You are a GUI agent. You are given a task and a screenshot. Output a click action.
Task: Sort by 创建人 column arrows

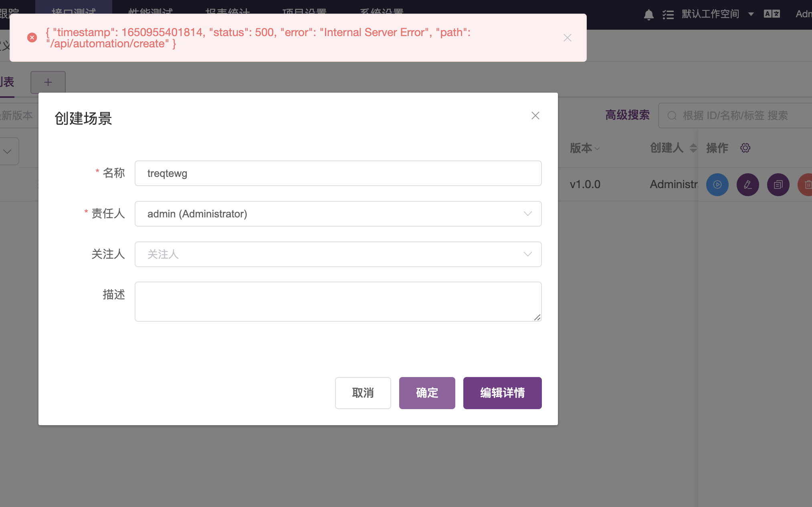[693, 148]
